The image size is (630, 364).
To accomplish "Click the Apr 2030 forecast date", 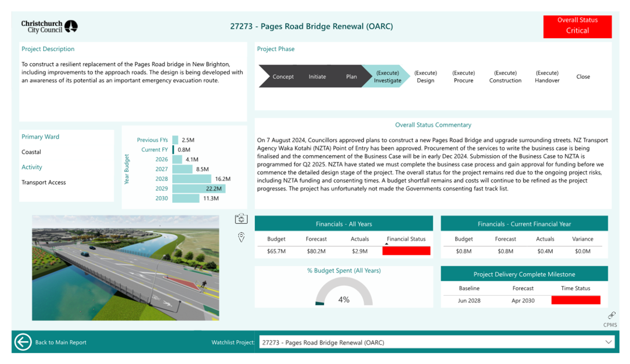I will tap(523, 300).
